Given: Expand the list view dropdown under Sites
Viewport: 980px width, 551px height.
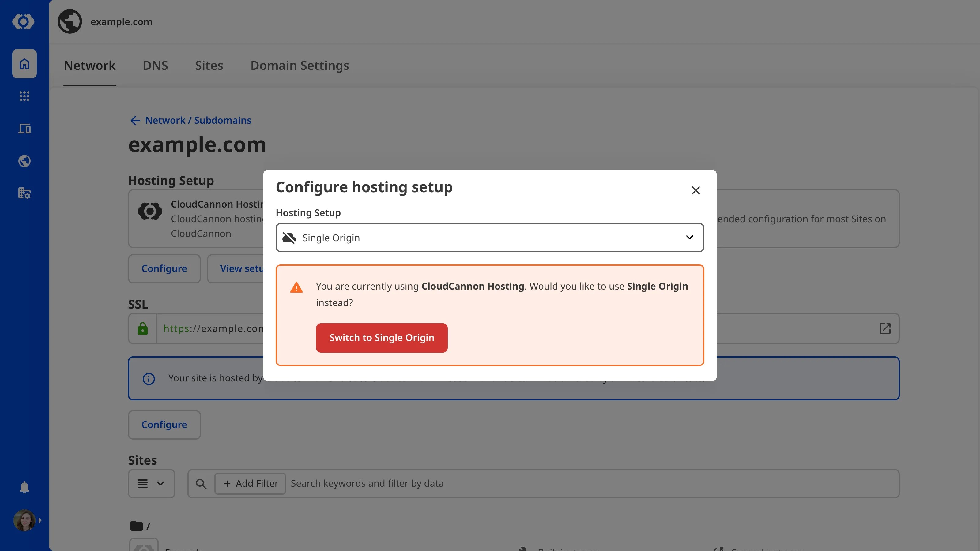Looking at the screenshot, I should click(x=151, y=483).
